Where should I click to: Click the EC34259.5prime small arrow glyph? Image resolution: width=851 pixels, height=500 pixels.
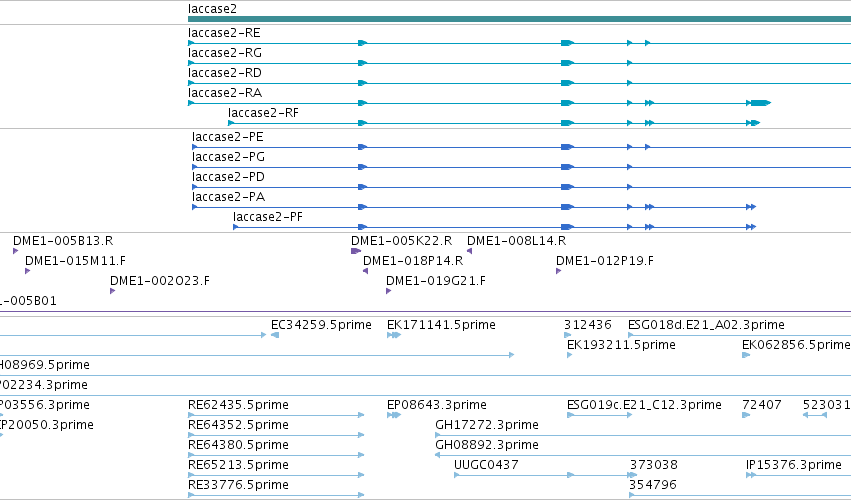[275, 335]
